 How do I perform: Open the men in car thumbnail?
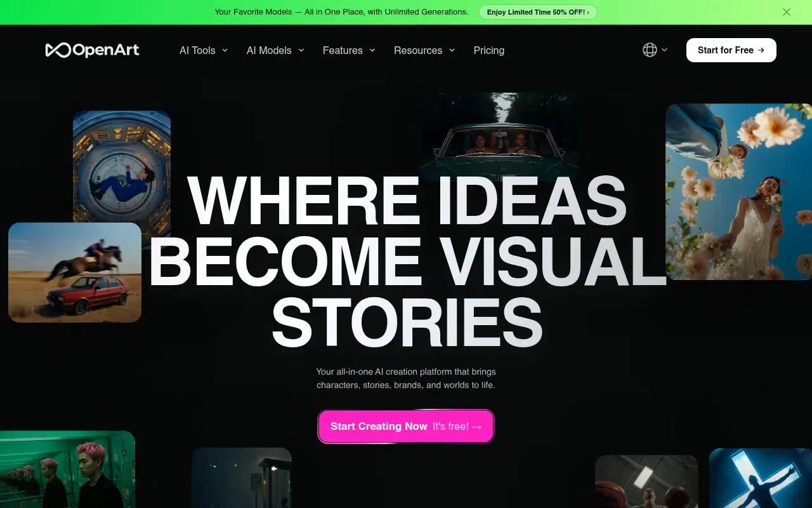(x=499, y=137)
